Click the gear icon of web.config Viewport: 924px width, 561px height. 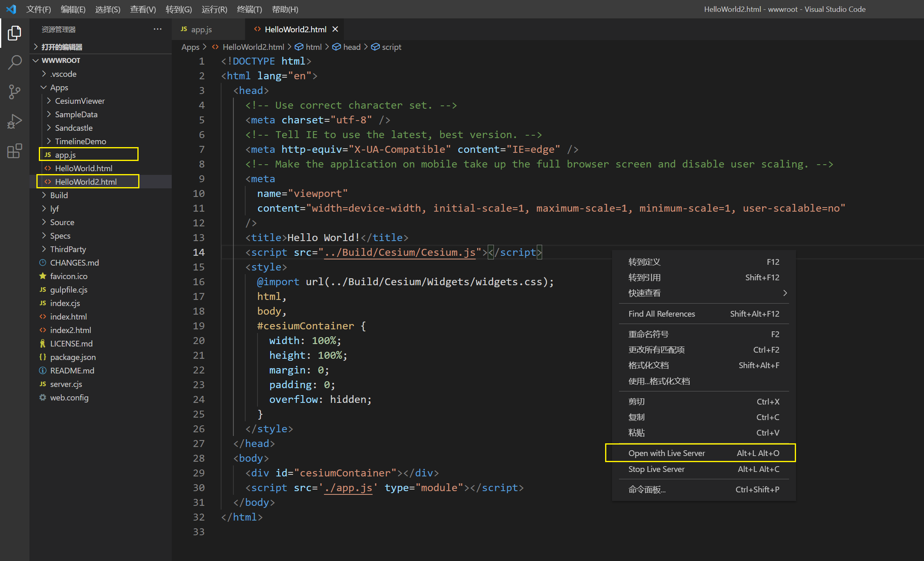coord(43,398)
